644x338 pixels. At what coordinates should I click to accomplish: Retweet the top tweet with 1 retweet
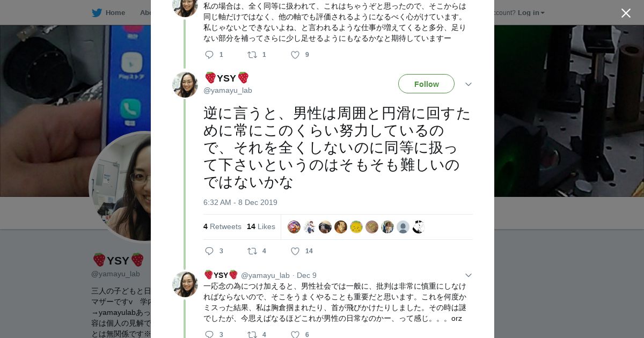tap(252, 55)
